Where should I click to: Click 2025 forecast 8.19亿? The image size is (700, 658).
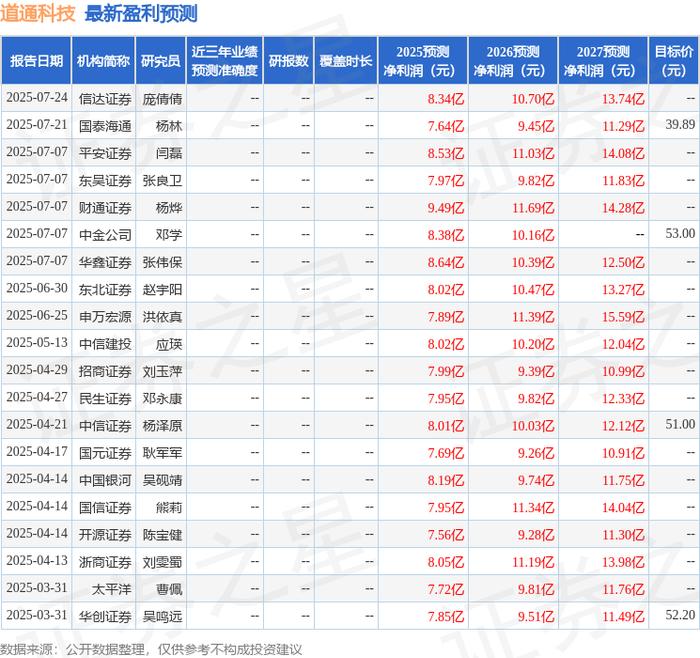tap(446, 480)
